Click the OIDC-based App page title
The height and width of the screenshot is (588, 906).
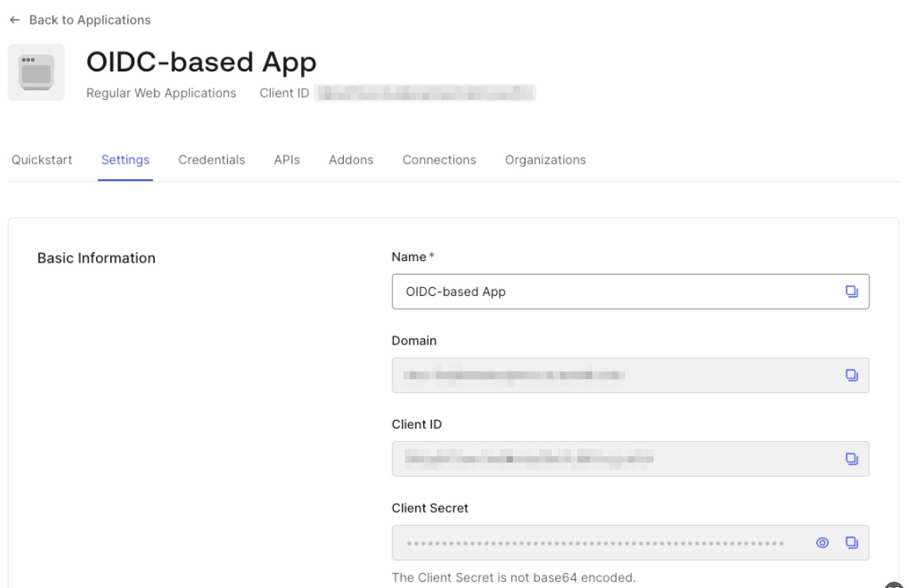pos(201,62)
